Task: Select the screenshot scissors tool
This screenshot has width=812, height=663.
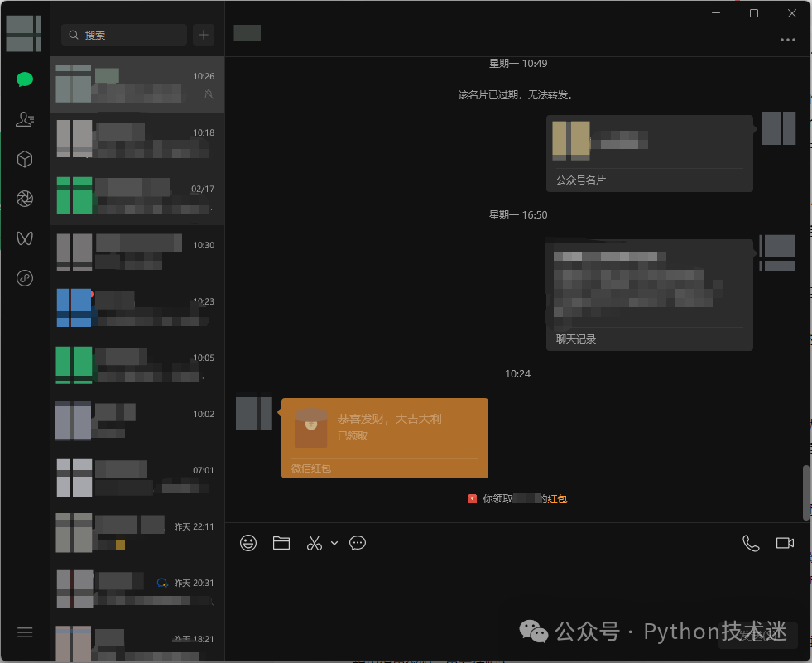Action: tap(315, 543)
